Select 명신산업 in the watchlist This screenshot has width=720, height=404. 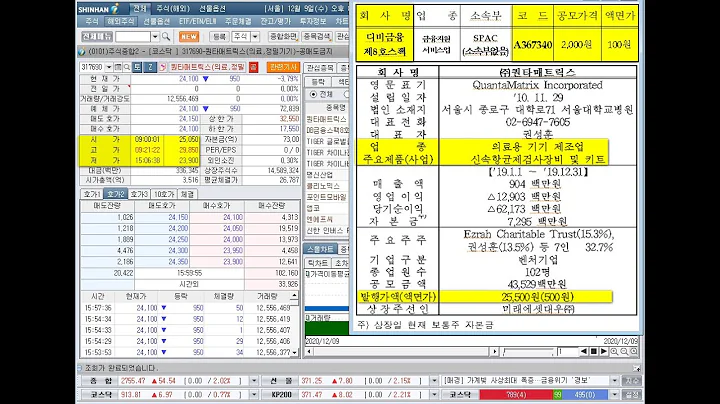(320, 175)
